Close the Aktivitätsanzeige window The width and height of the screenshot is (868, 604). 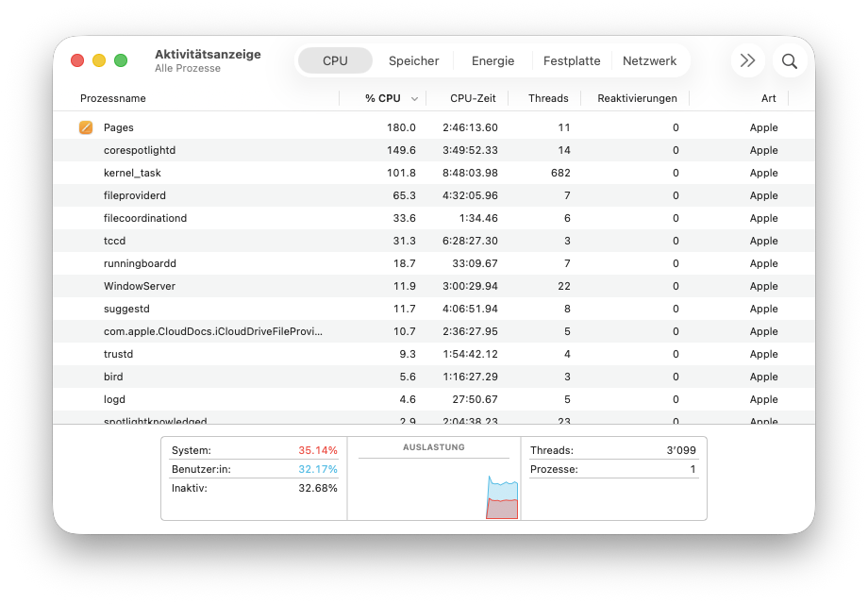pyautogui.click(x=77, y=60)
